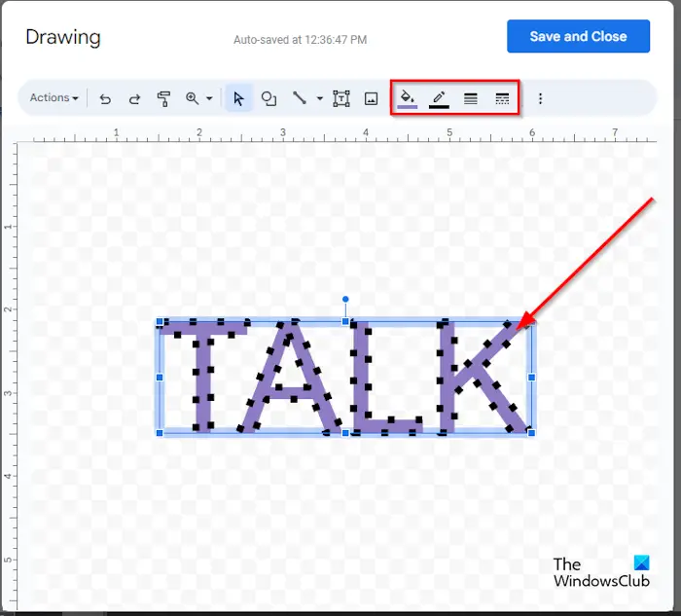Click the Drawing dialog title
The height and width of the screenshot is (616, 681).
coord(63,37)
